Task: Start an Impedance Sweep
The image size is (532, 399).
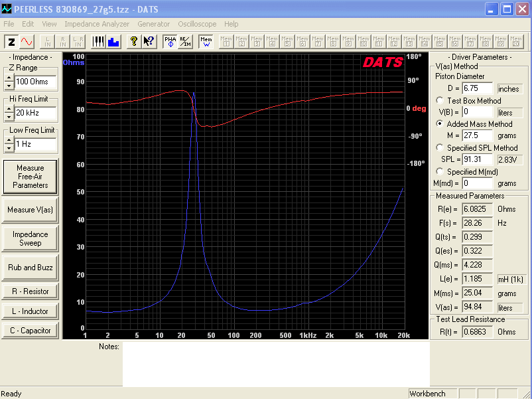Action: pos(31,238)
